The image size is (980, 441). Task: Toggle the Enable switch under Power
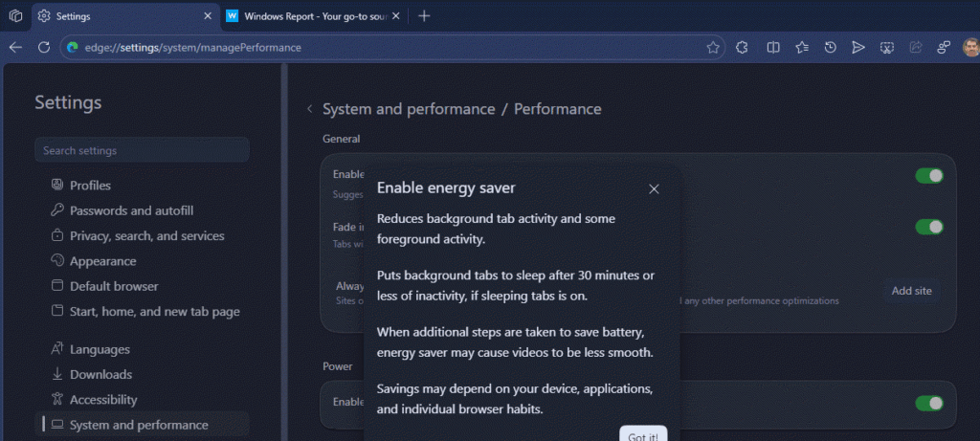pos(929,404)
